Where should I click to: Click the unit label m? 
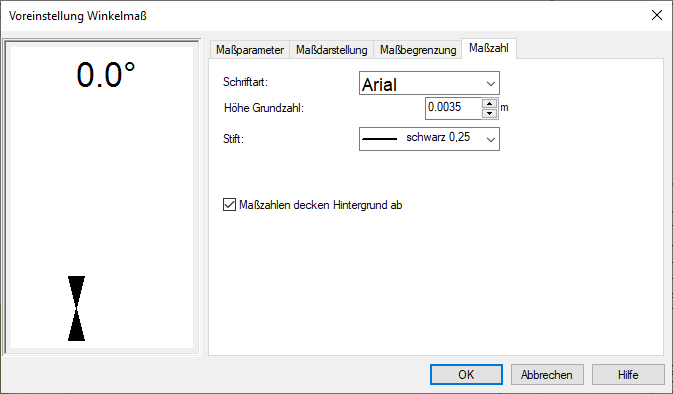click(504, 108)
